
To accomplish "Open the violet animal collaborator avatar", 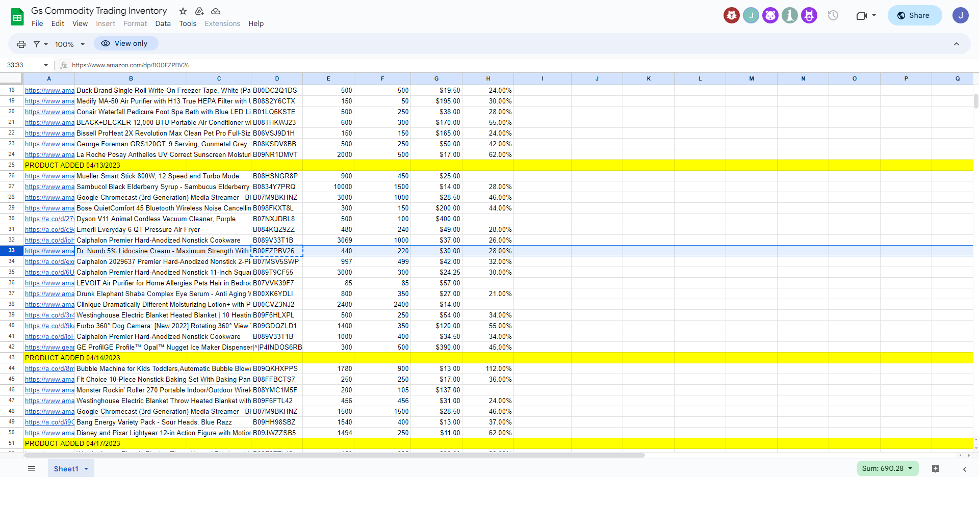I will pos(809,15).
